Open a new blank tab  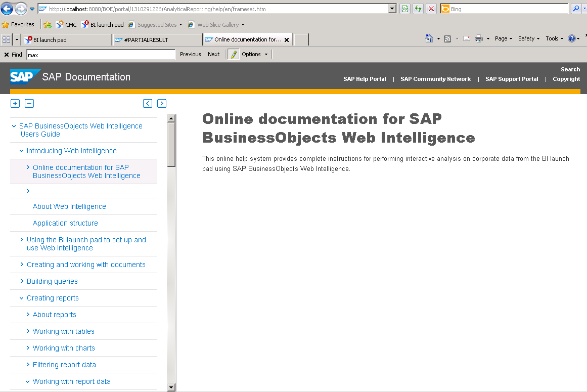301,39
